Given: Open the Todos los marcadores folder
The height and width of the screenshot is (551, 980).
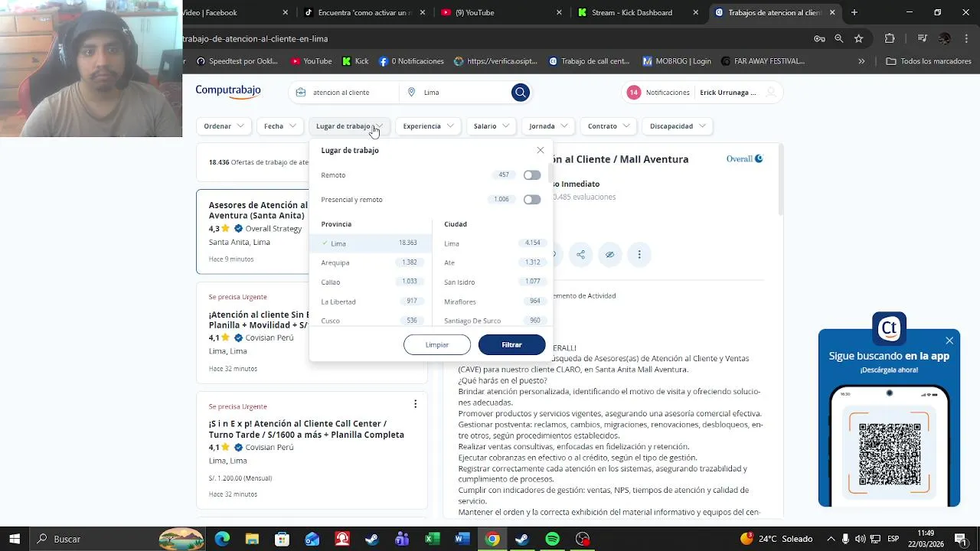Looking at the screenshot, I should pos(929,61).
